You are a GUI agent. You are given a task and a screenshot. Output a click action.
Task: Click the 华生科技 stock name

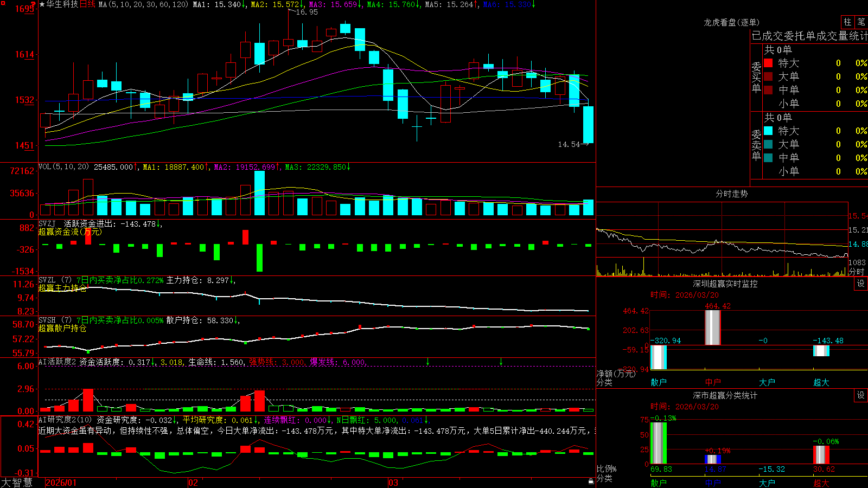[62, 4]
